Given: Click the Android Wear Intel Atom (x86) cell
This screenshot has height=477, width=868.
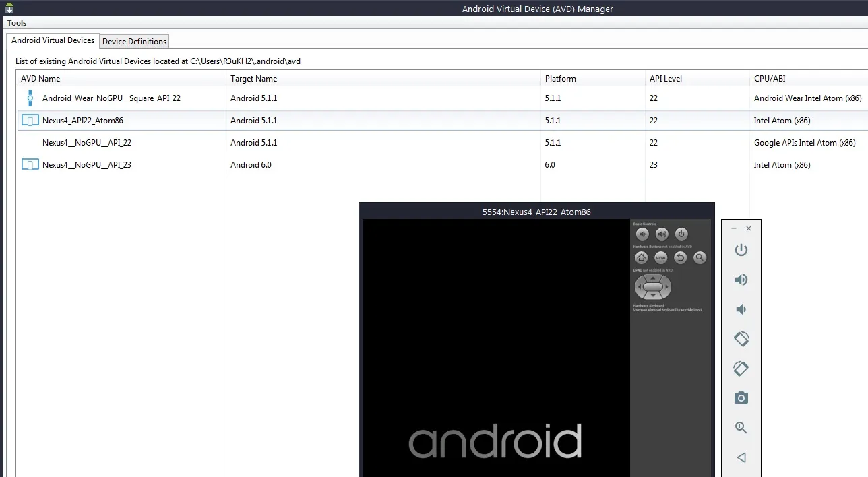Looking at the screenshot, I should 807,98.
